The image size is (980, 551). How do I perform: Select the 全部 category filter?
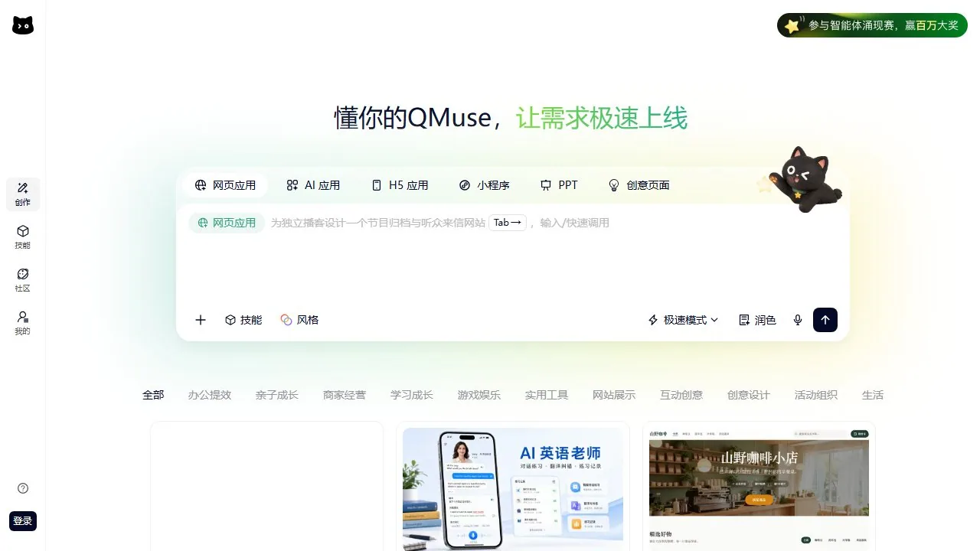[x=153, y=395]
